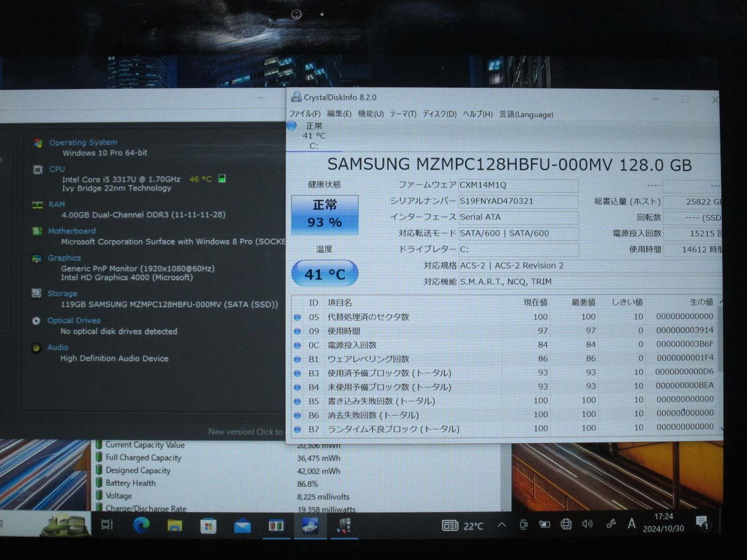Screen dimensions: 747x560
Task: Click the 現在値 column header
Action: pos(535,302)
